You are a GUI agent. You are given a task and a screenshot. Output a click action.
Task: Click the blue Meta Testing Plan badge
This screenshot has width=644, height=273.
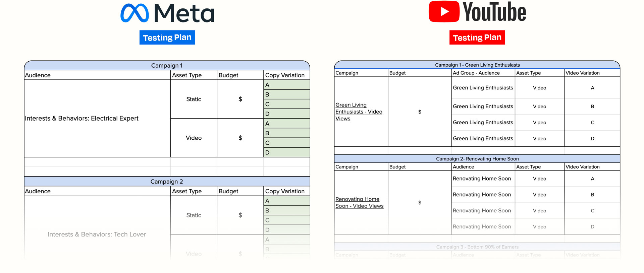(x=167, y=38)
